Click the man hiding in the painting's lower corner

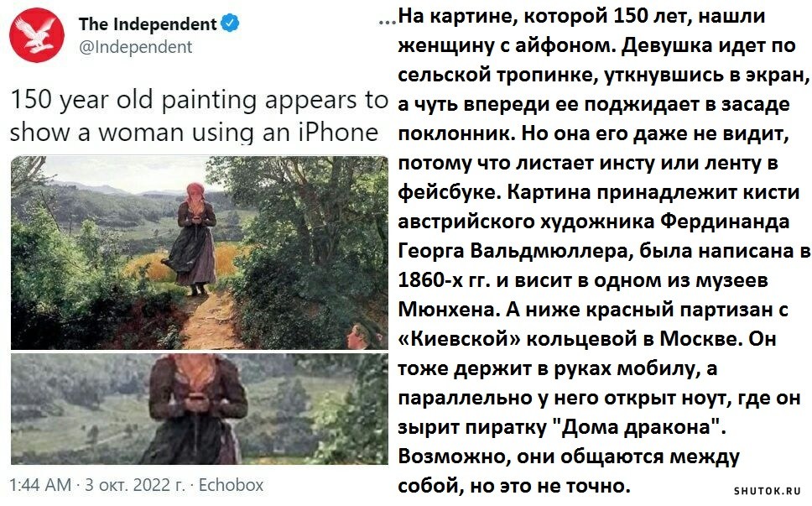click(359, 336)
